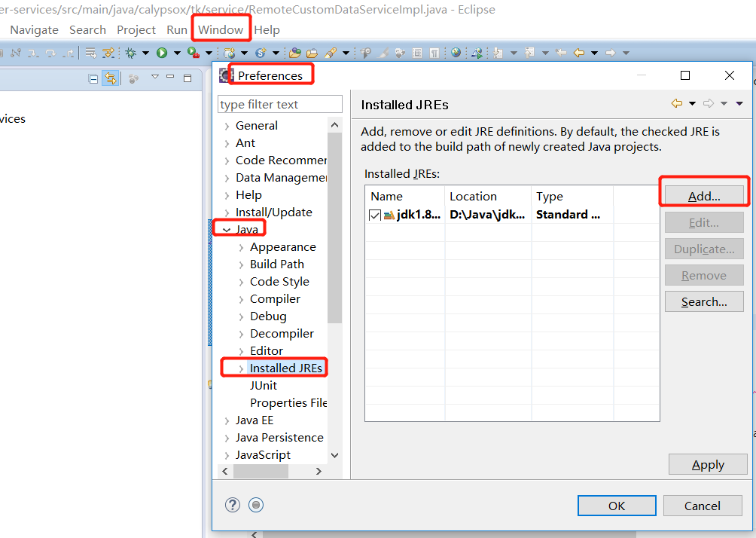Click New Servlet blue S toolbar icon
The width and height of the screenshot is (756, 538).
[261, 53]
